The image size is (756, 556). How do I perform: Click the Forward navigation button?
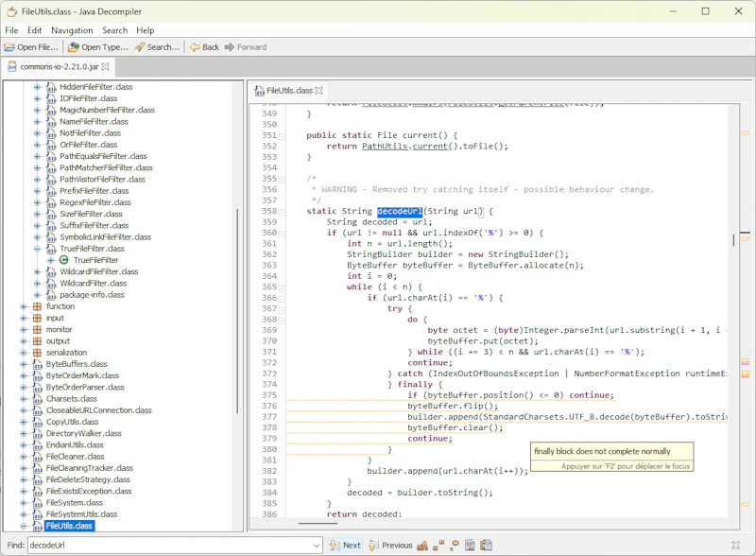246,47
